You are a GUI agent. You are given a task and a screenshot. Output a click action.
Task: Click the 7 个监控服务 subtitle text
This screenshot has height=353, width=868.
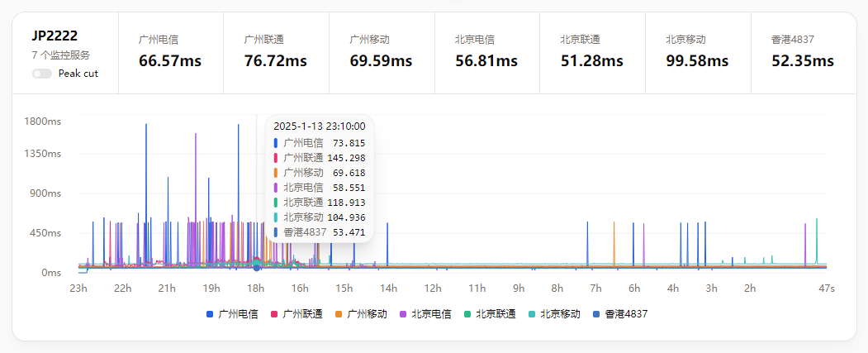point(60,55)
